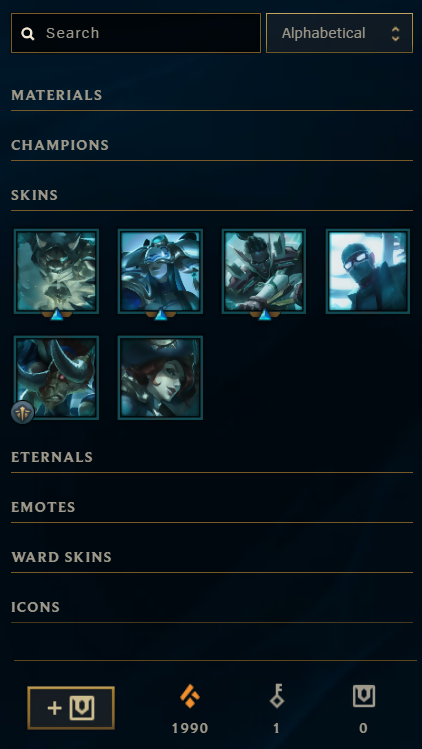This screenshot has height=749, width=422.
Task: Collapse the Skins section header
Action: [x=212, y=195]
